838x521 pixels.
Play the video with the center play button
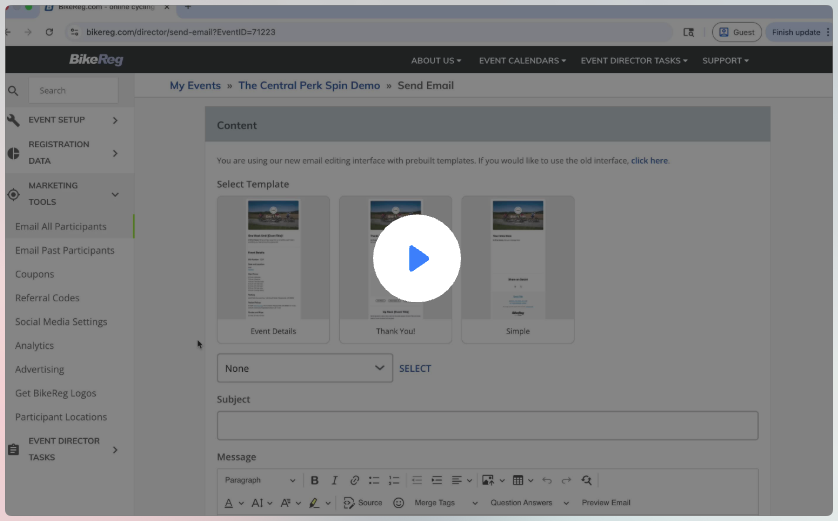click(416, 258)
